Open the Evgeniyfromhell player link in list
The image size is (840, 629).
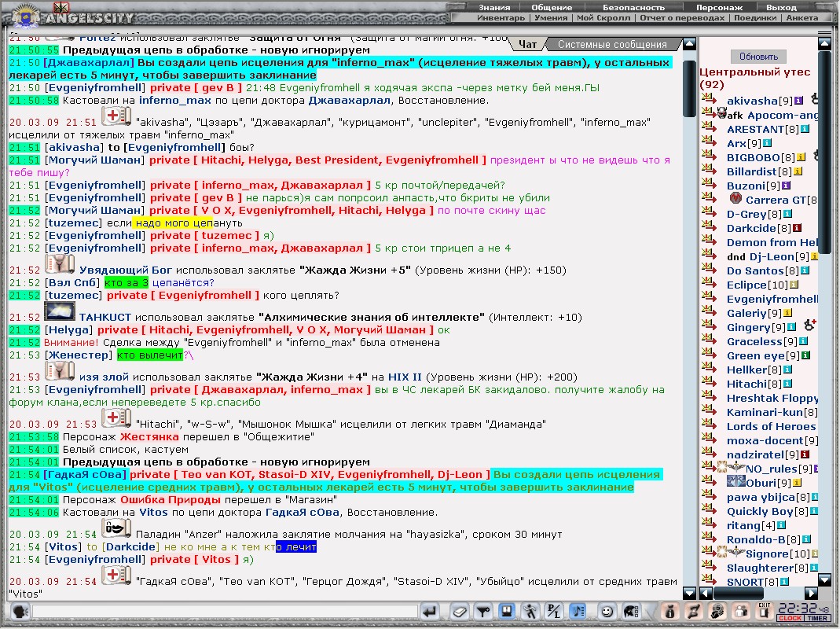click(x=772, y=299)
